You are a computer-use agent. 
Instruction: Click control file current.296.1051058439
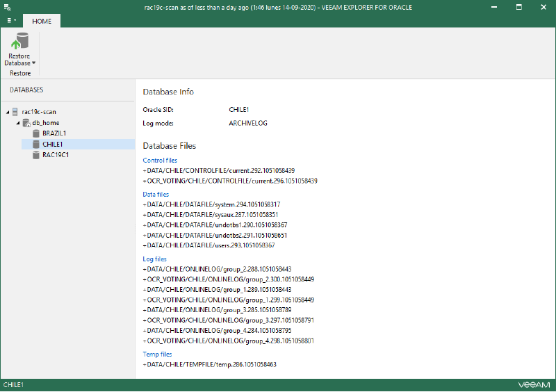(x=230, y=181)
